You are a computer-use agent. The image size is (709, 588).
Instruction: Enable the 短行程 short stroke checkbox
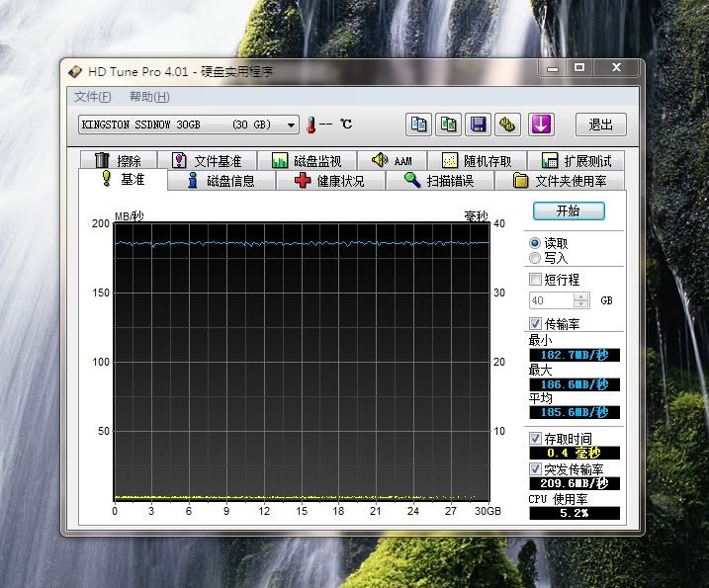click(x=536, y=280)
